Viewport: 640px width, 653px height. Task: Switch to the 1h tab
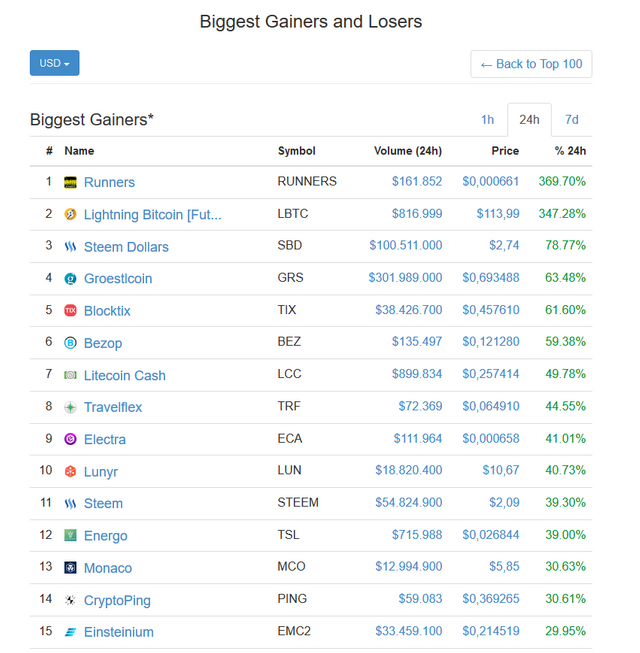pos(488,120)
